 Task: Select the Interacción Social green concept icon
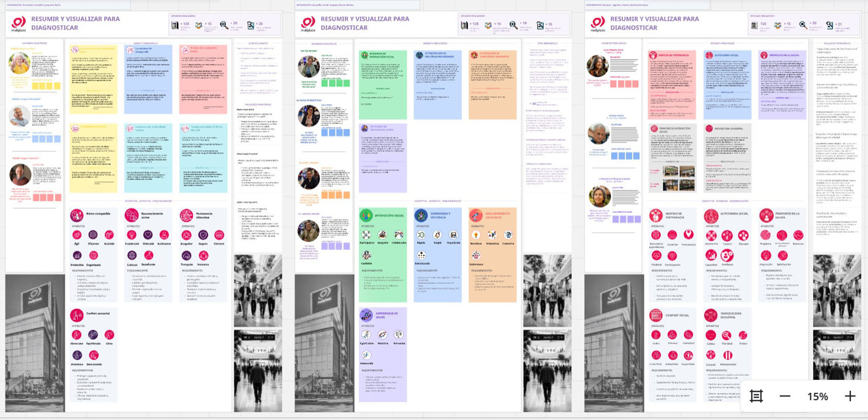366,215
